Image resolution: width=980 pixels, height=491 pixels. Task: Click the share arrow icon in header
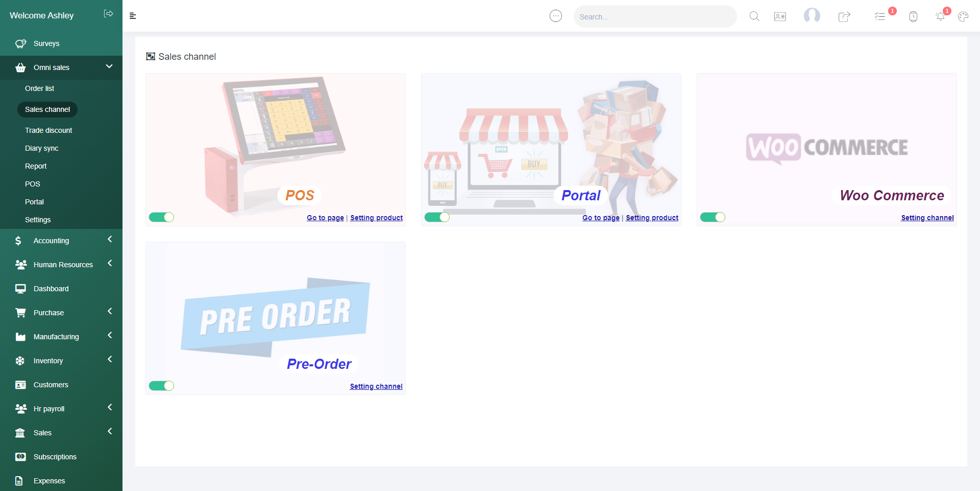pyautogui.click(x=844, y=16)
